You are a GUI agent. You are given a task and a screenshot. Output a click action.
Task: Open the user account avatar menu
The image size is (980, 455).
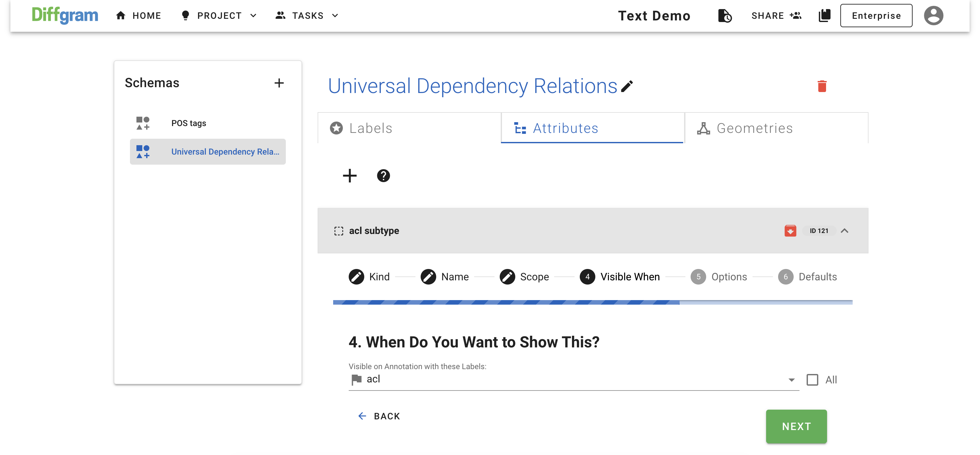tap(933, 16)
